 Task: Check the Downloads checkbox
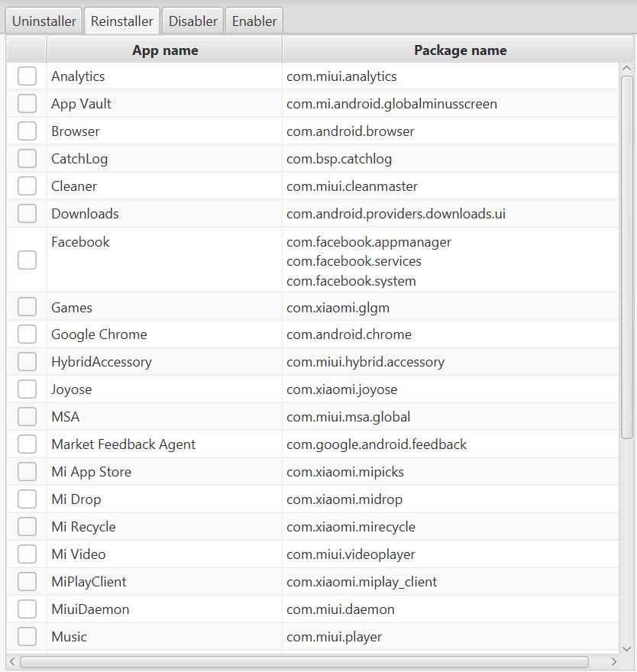coord(27,213)
